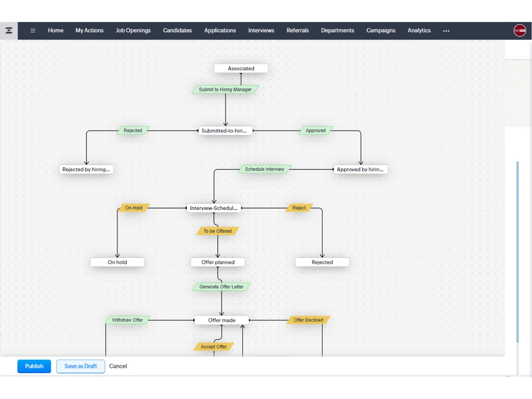Select the Schedule Interview transition
The width and height of the screenshot is (532, 399).
264,170
